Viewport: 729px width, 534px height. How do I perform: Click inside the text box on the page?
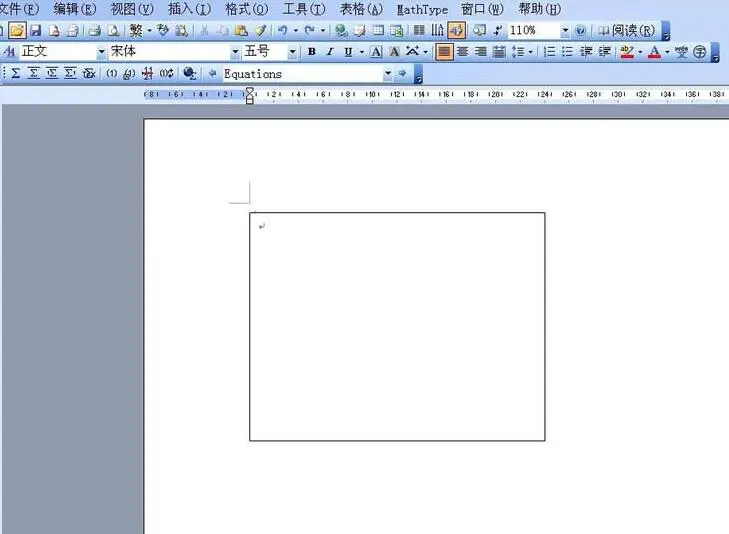(397, 326)
